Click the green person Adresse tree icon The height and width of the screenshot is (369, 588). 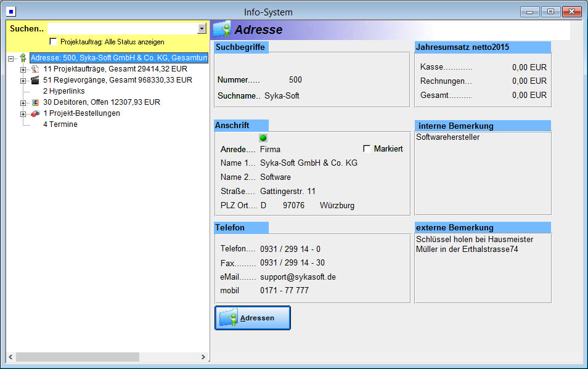(x=23, y=58)
